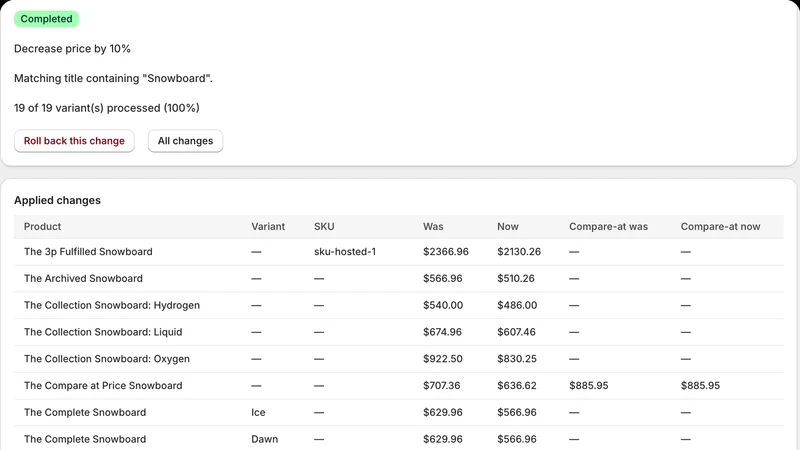Screen dimensions: 800x450
Task: Click the Decrease price by 10% text
Action: pos(72,48)
